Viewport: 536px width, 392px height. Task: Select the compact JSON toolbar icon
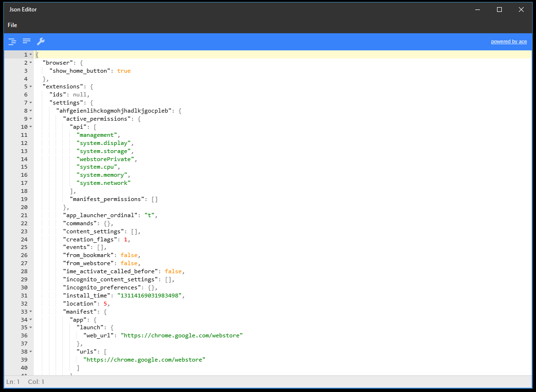click(26, 41)
